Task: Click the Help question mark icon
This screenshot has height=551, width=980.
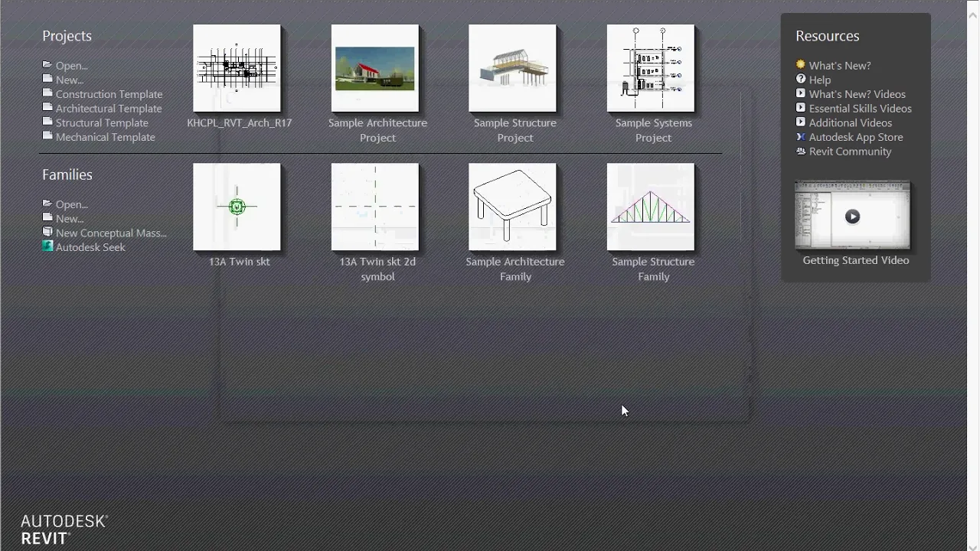Action: (801, 79)
